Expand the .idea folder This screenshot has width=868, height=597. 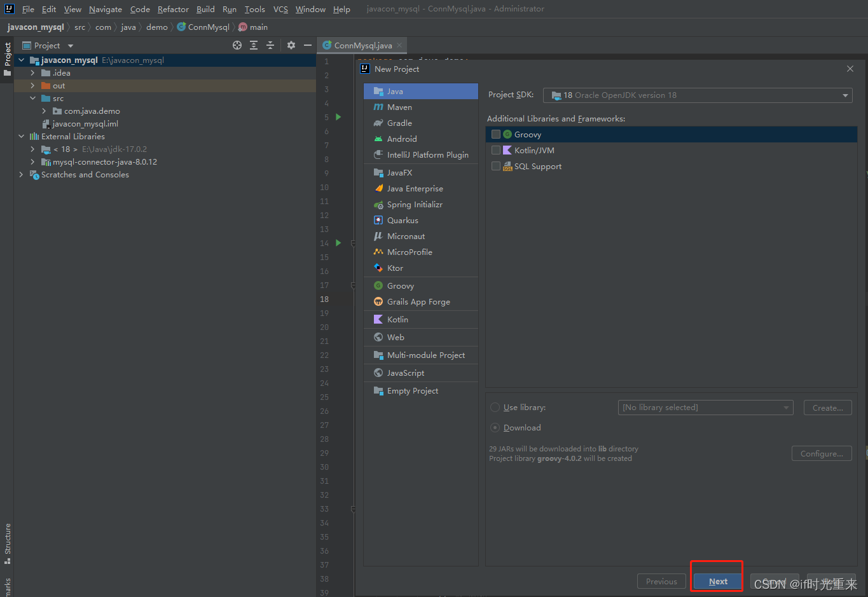(33, 73)
